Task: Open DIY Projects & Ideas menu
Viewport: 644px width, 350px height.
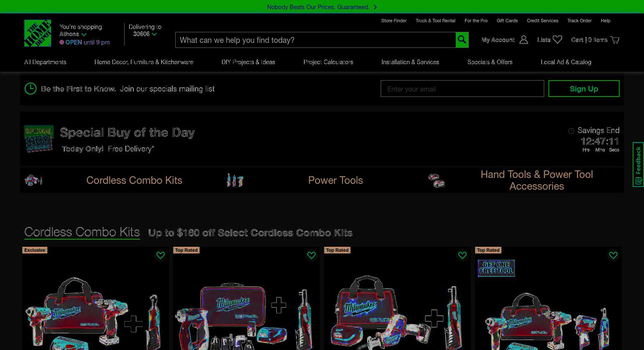Action: pyautogui.click(x=248, y=62)
